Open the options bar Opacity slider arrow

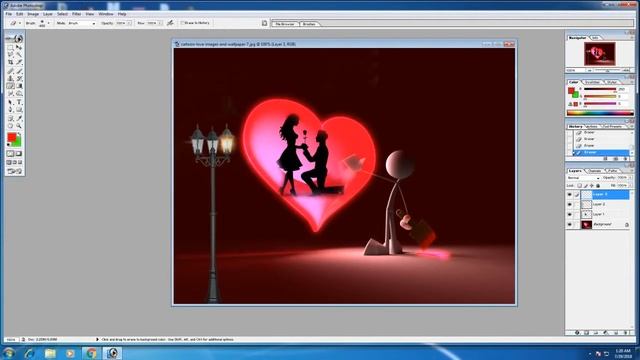(x=129, y=23)
